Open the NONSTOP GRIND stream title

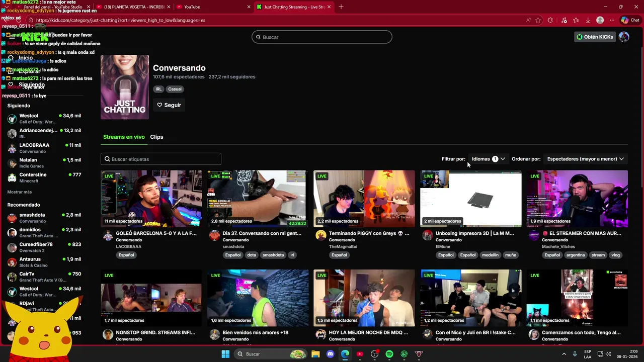tap(155, 332)
